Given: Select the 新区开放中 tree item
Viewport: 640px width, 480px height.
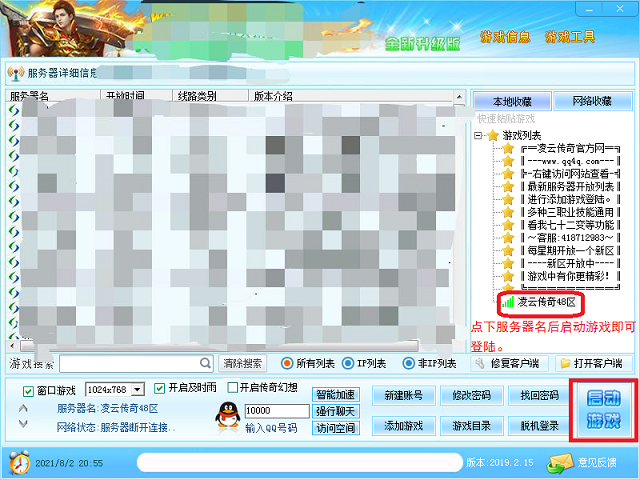Looking at the screenshot, I should click(571, 263).
